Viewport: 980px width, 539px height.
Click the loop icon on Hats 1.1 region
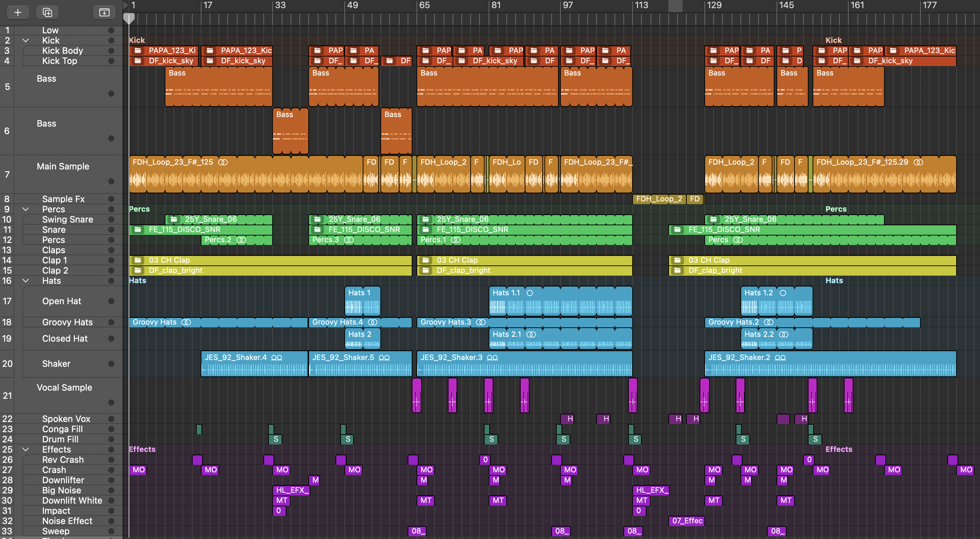click(x=529, y=293)
